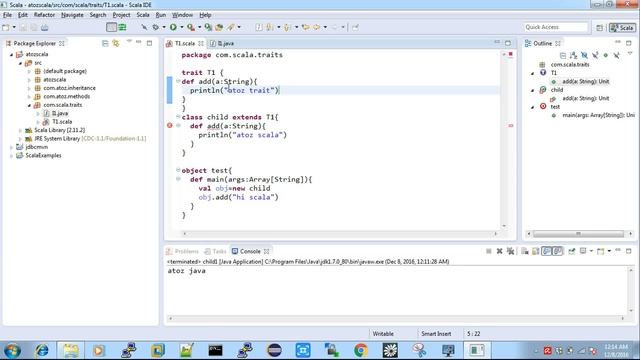Switch to the Problems tab
This screenshot has height=360, width=640.
tap(182, 251)
